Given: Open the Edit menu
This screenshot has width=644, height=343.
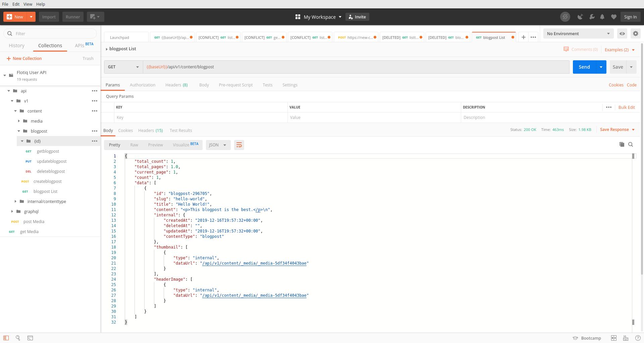Looking at the screenshot, I should click(x=16, y=4).
